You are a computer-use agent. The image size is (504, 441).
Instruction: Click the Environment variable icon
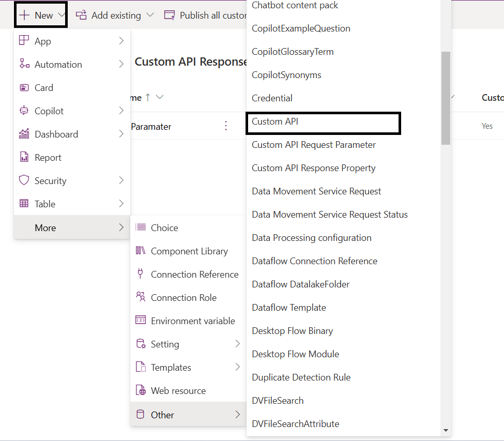pyautogui.click(x=141, y=320)
